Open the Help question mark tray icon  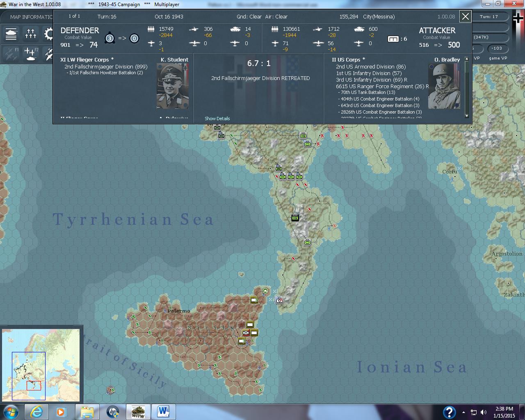coord(449,412)
